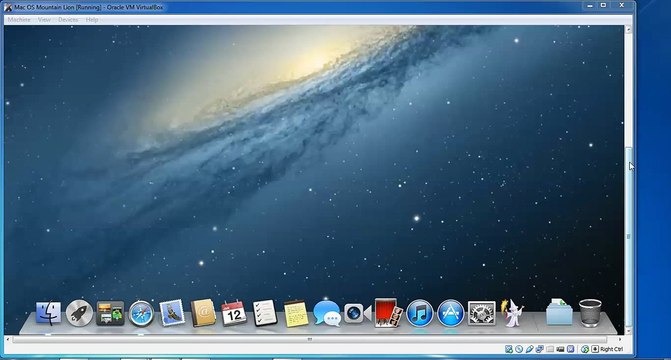Open the Help menu
The width and height of the screenshot is (671, 360).
(x=92, y=20)
